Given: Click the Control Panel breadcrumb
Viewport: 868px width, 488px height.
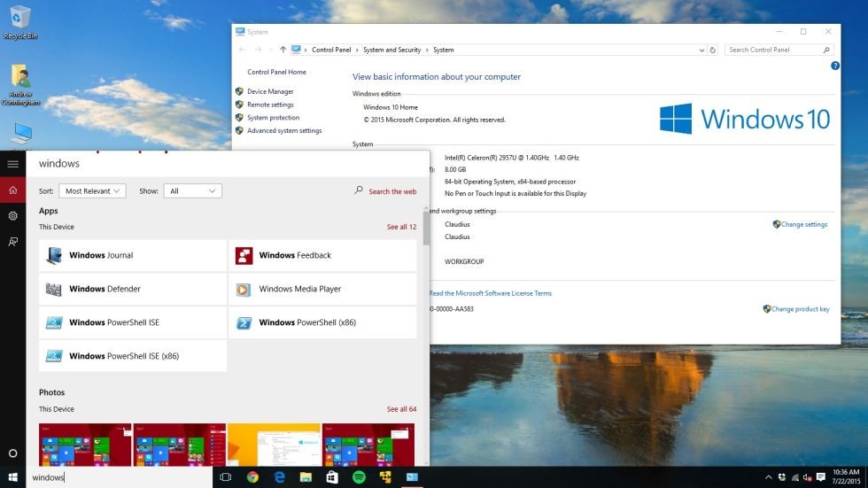Looking at the screenshot, I should pos(331,50).
